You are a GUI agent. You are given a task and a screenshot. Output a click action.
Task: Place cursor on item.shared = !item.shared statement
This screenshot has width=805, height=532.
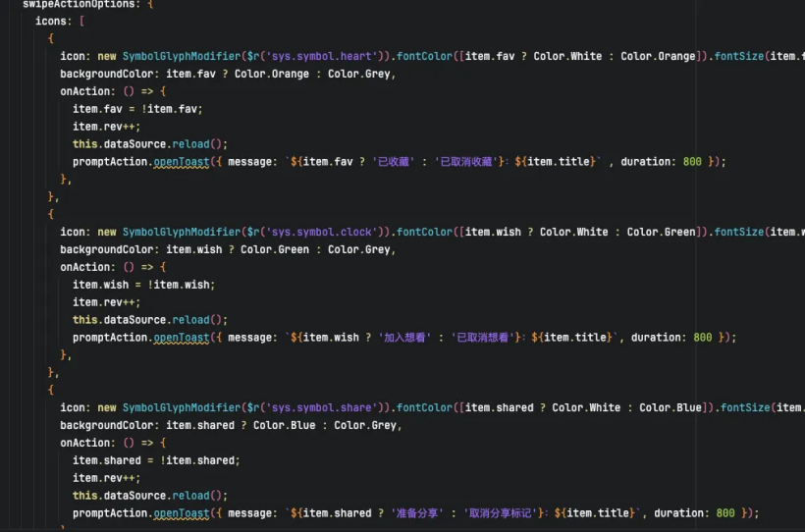tap(156, 460)
